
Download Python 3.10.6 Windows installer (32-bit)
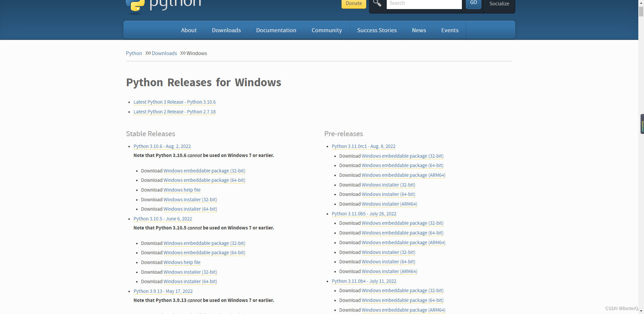coord(190,200)
